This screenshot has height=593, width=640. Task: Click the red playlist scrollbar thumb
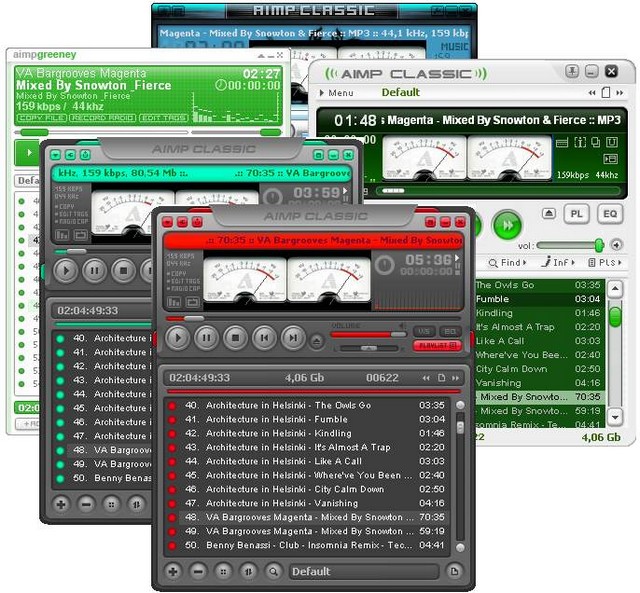point(460,427)
